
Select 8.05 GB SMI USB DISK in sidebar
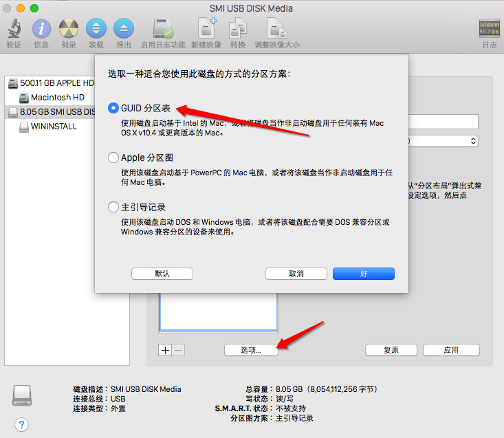tap(50, 112)
